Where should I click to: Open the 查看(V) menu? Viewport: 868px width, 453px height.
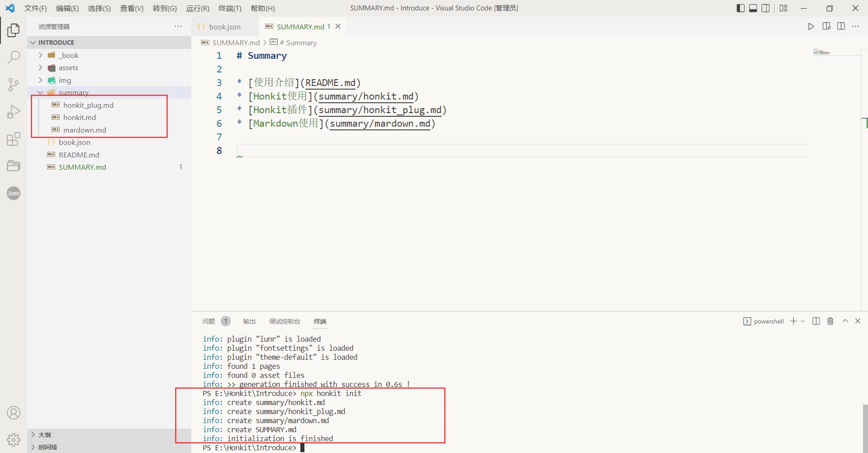coord(132,8)
